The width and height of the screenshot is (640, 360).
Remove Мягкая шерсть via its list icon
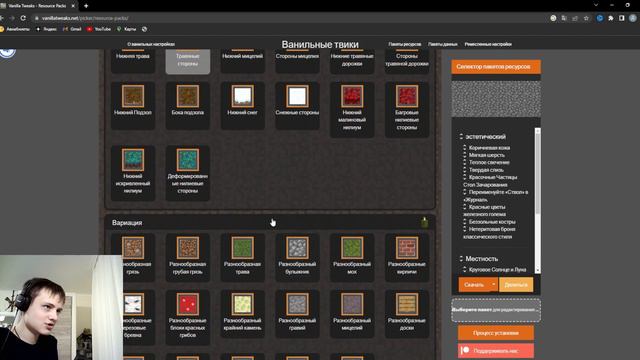(x=464, y=155)
